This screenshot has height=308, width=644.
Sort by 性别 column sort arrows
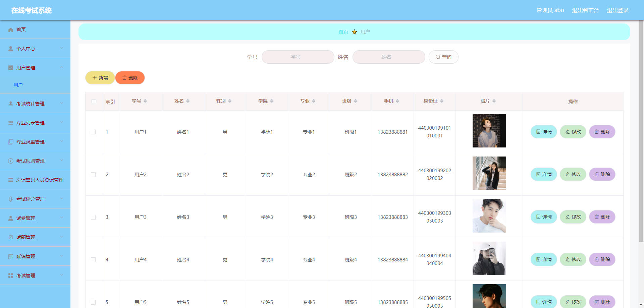(230, 101)
